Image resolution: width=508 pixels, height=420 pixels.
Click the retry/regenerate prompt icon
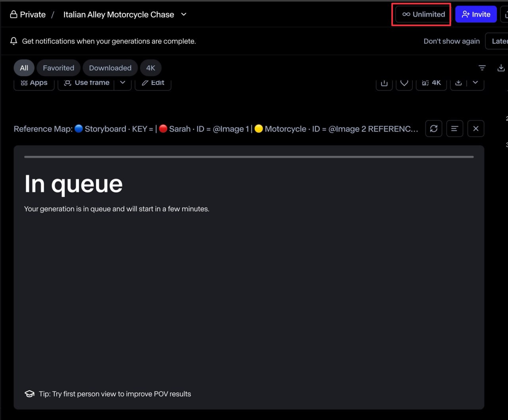coord(434,128)
